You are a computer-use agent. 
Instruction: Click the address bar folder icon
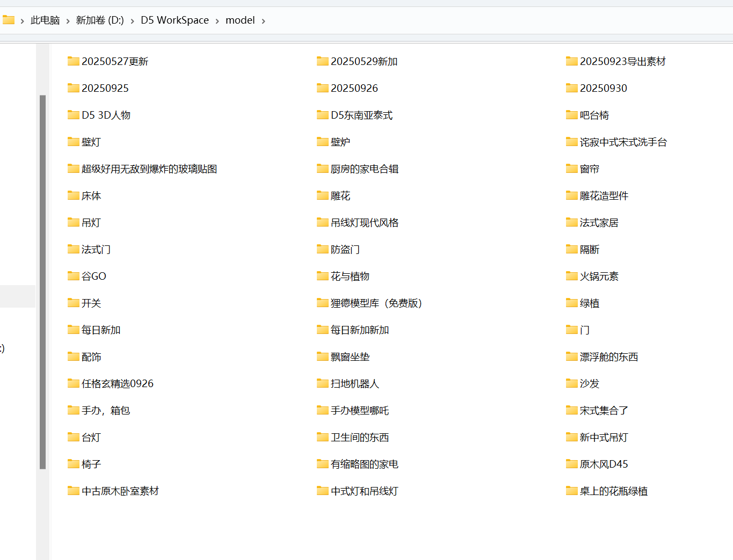click(9, 20)
